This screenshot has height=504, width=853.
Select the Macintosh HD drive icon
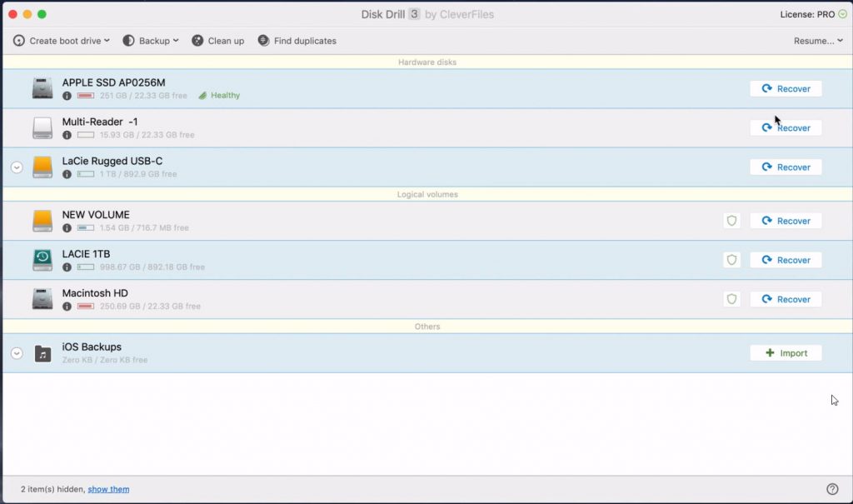[42, 299]
